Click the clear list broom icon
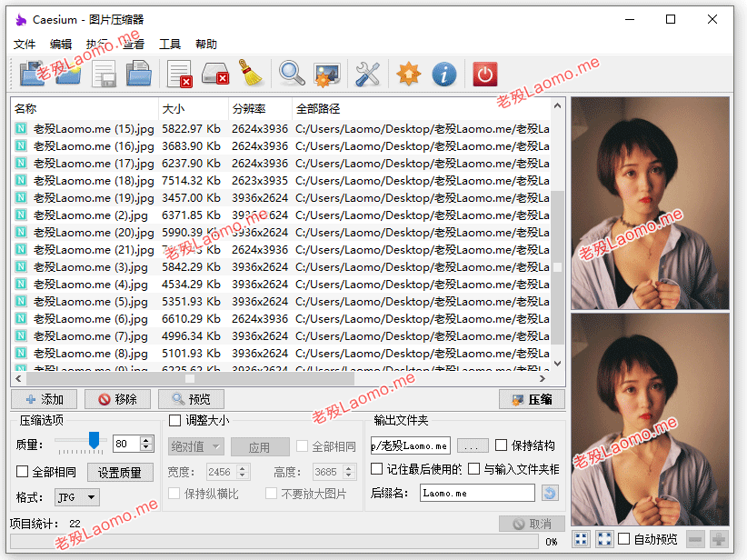 (251, 74)
